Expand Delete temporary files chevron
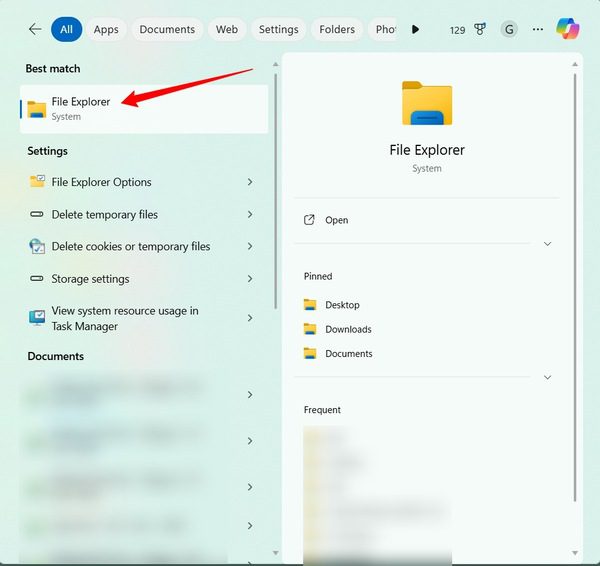 [250, 214]
